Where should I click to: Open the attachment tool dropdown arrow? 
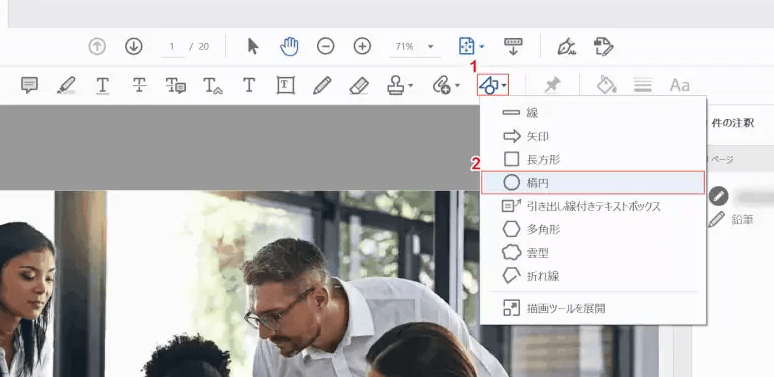(457, 86)
